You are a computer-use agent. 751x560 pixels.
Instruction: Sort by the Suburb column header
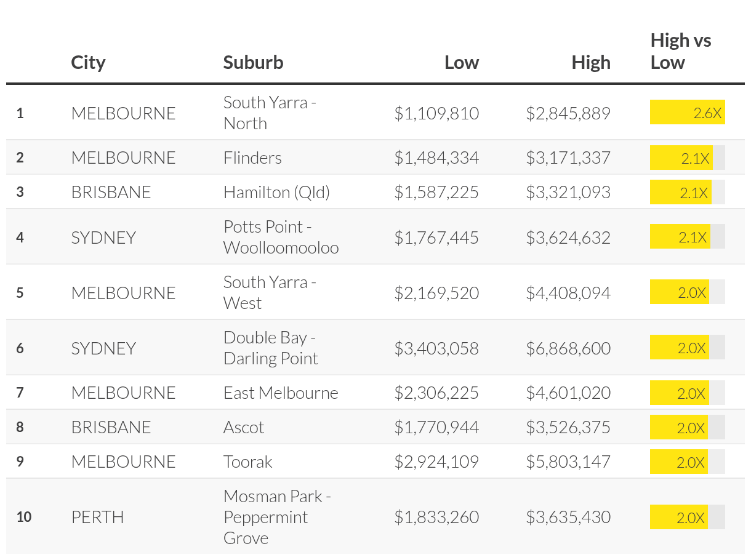pos(253,62)
